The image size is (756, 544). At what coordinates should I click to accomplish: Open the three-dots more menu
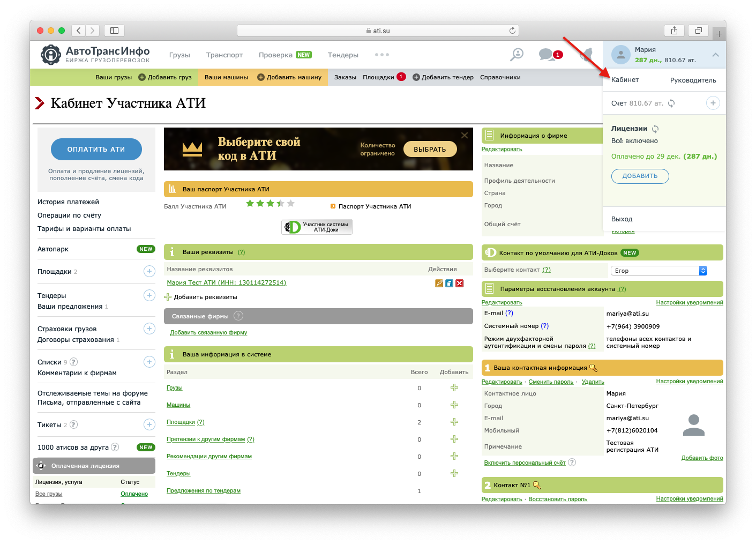tap(382, 55)
